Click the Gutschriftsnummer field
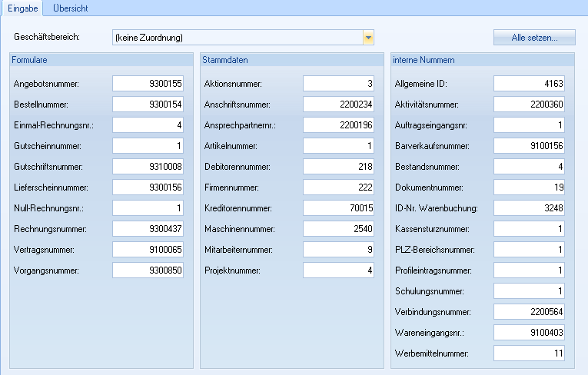This screenshot has height=375, width=588. 148,166
